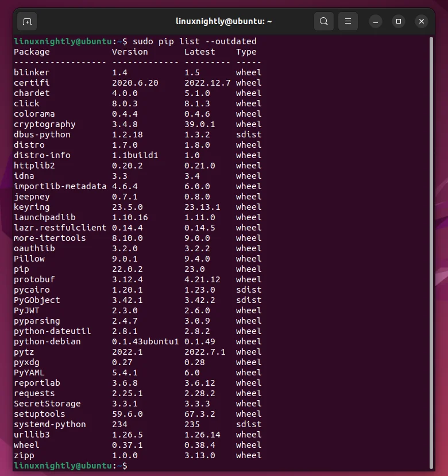Click the 'zipp' package name
448x476 pixels.
click(24, 456)
